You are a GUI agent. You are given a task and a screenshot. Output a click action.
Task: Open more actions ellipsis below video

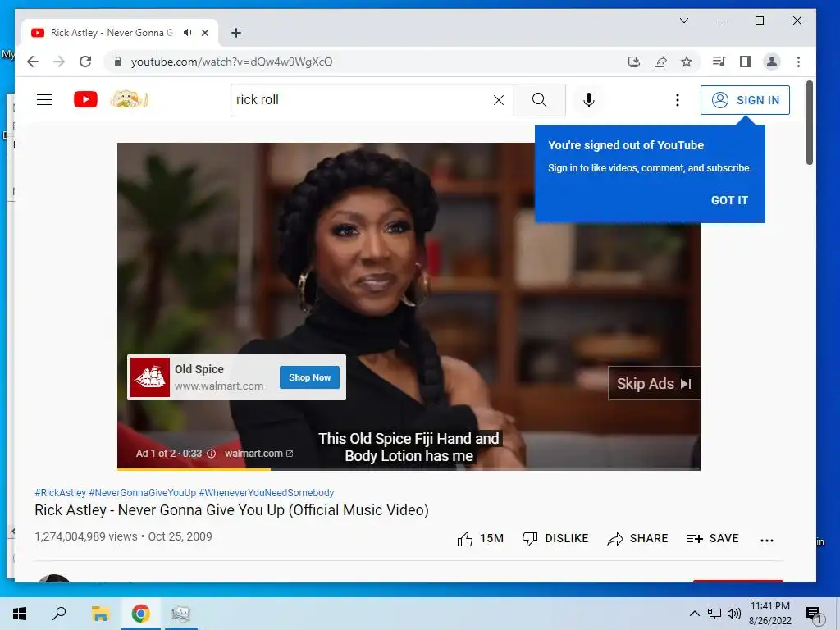point(767,540)
